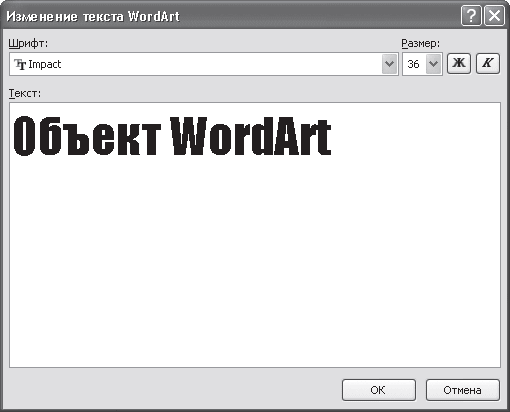Viewport: 510px width, 412px height.
Task: Close the WordArt text dialog
Action: pos(494,15)
